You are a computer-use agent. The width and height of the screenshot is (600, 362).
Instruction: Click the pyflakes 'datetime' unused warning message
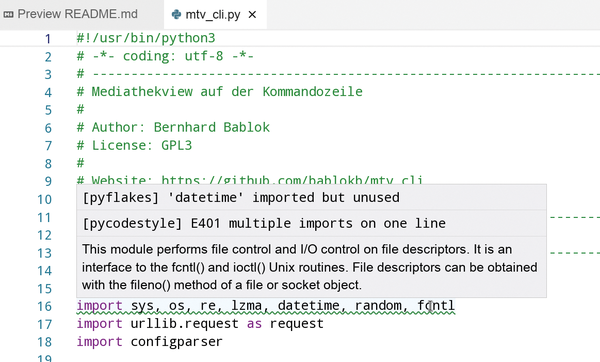click(241, 197)
